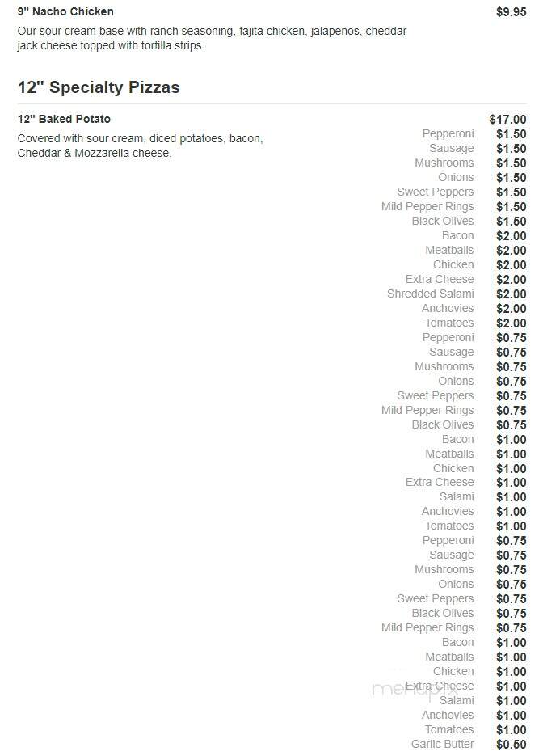Choose the first Pepperoni $1.50 topping
Viewport: 560px width, 756px height.
[x=448, y=133]
